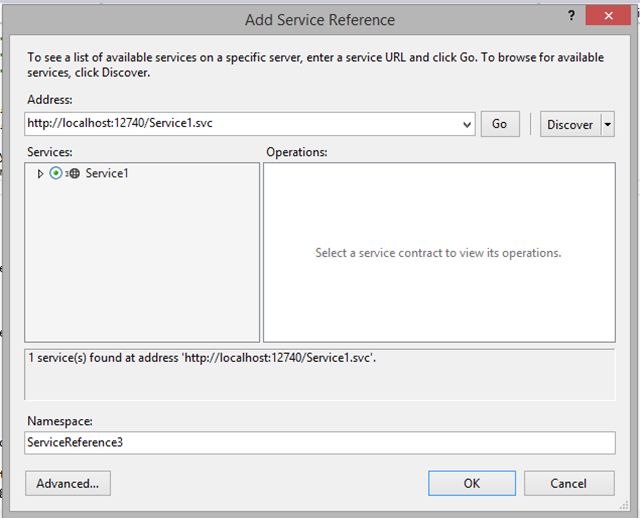Open the Advanced settings button
The width and height of the screenshot is (640, 518).
pyautogui.click(x=68, y=483)
